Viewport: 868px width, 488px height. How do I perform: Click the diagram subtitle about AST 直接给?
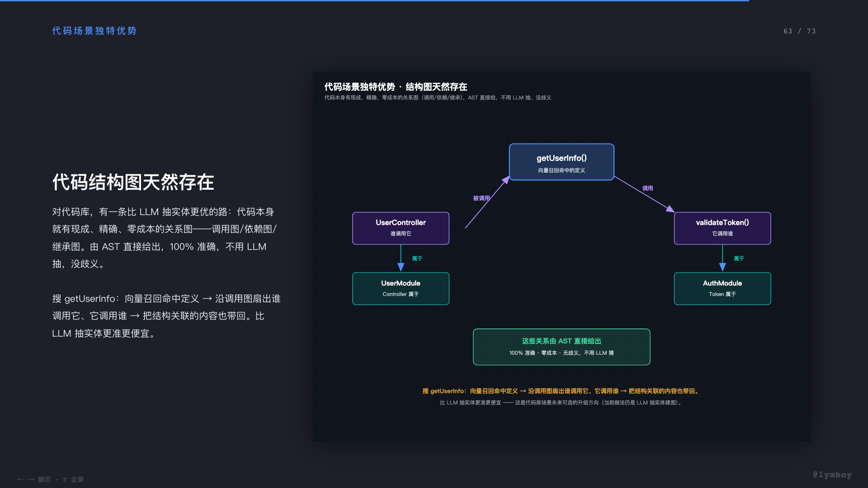(438, 98)
